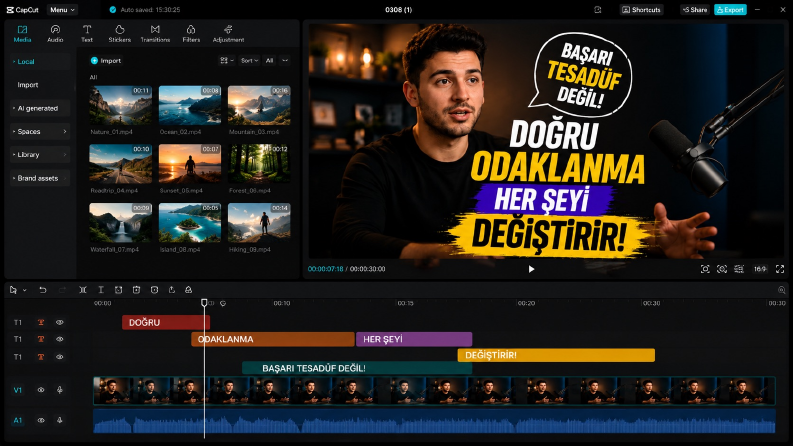
Task: Select the Nature_01.mp4 thumbnail
Action: click(x=120, y=105)
